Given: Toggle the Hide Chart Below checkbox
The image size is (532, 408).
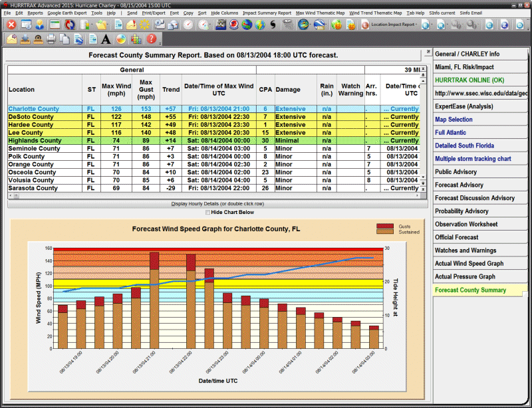Looking at the screenshot, I should [207, 212].
